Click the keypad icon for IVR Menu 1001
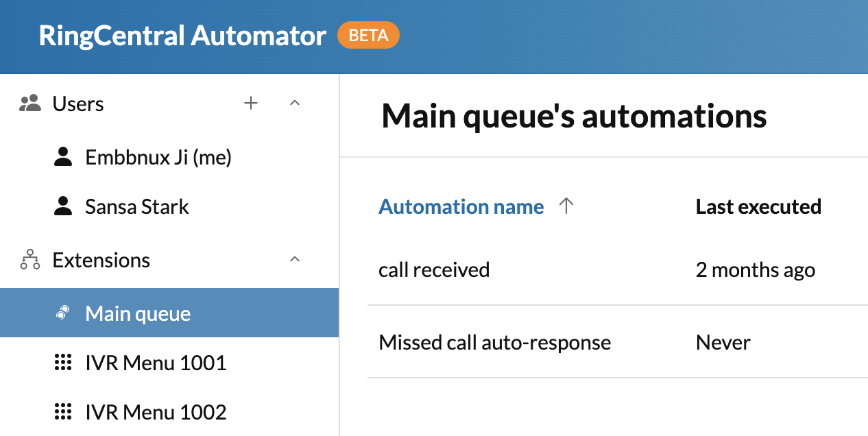This screenshot has width=868, height=436. coord(64,362)
